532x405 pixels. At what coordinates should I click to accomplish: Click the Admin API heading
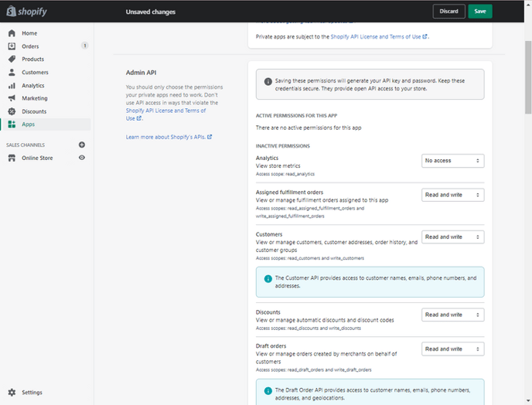pyautogui.click(x=142, y=73)
